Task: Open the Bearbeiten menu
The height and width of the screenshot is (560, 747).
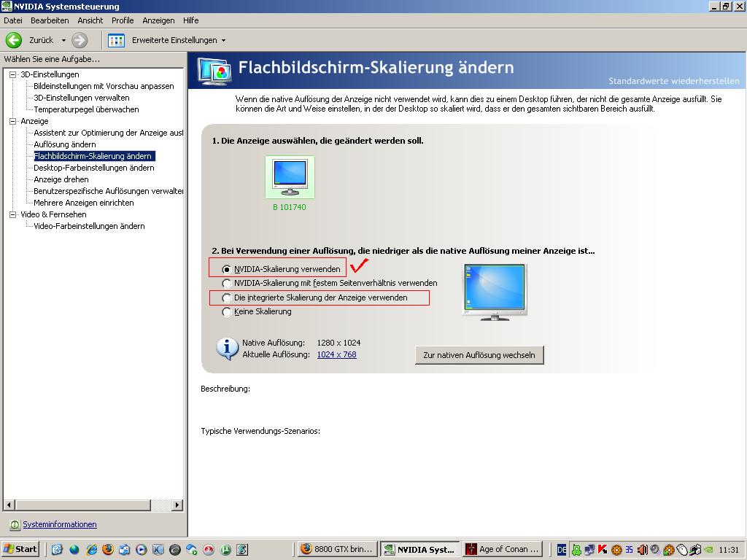Action: tap(50, 20)
